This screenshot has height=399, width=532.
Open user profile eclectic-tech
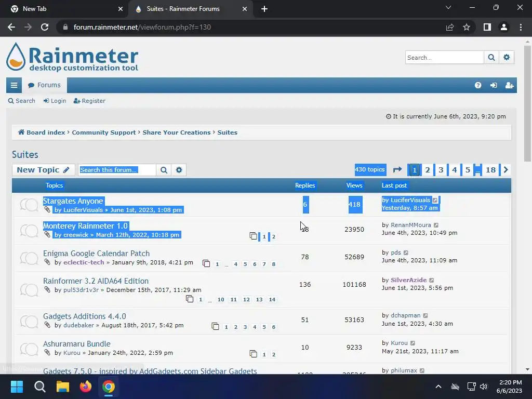click(x=84, y=262)
